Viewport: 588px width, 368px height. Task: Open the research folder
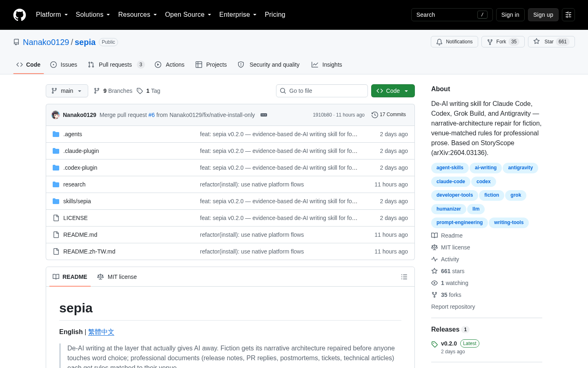pos(74,184)
